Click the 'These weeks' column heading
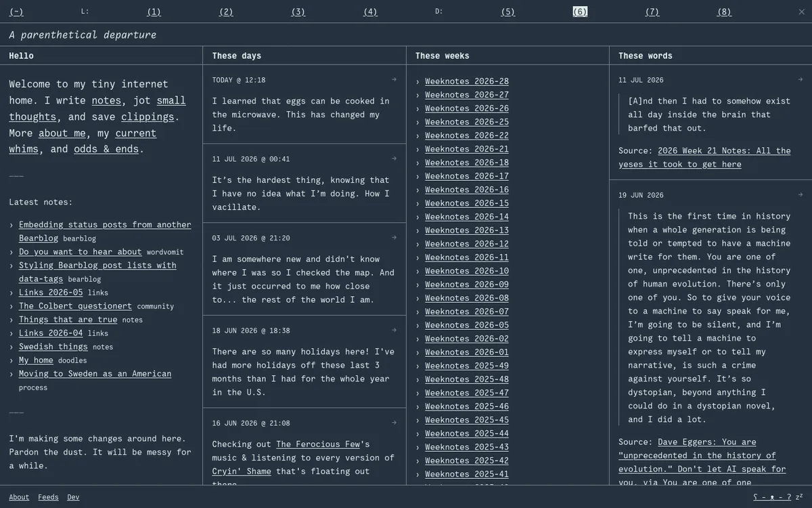The height and width of the screenshot is (508, 812). click(443, 56)
